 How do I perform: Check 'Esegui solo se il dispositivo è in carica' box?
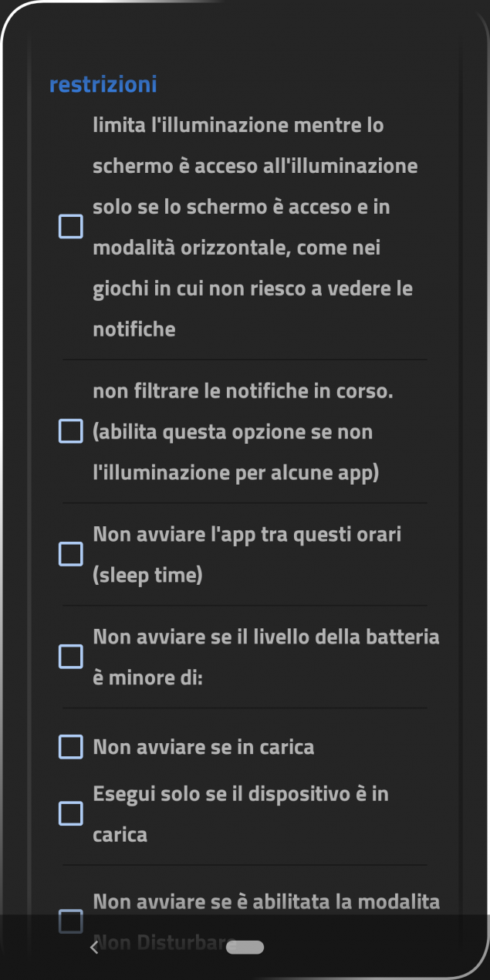tap(71, 813)
